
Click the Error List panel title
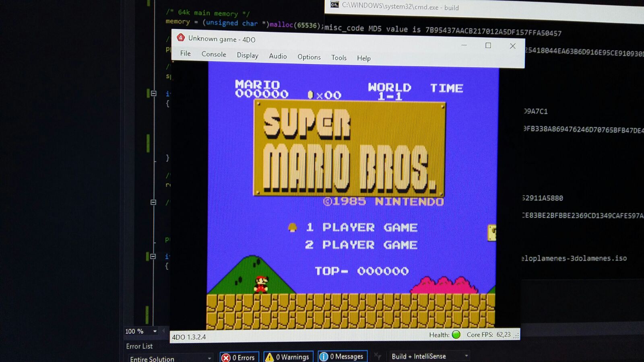[139, 346]
